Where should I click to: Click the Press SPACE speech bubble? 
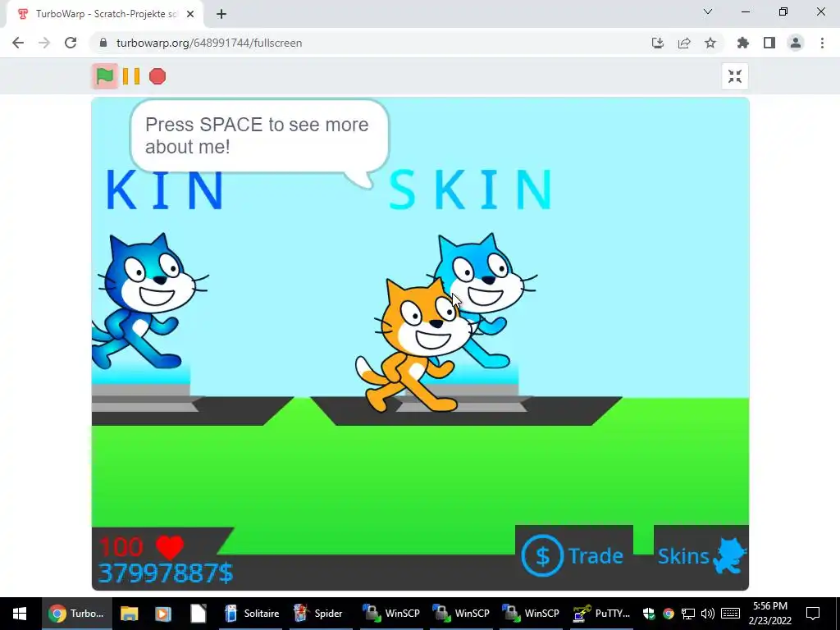click(259, 136)
